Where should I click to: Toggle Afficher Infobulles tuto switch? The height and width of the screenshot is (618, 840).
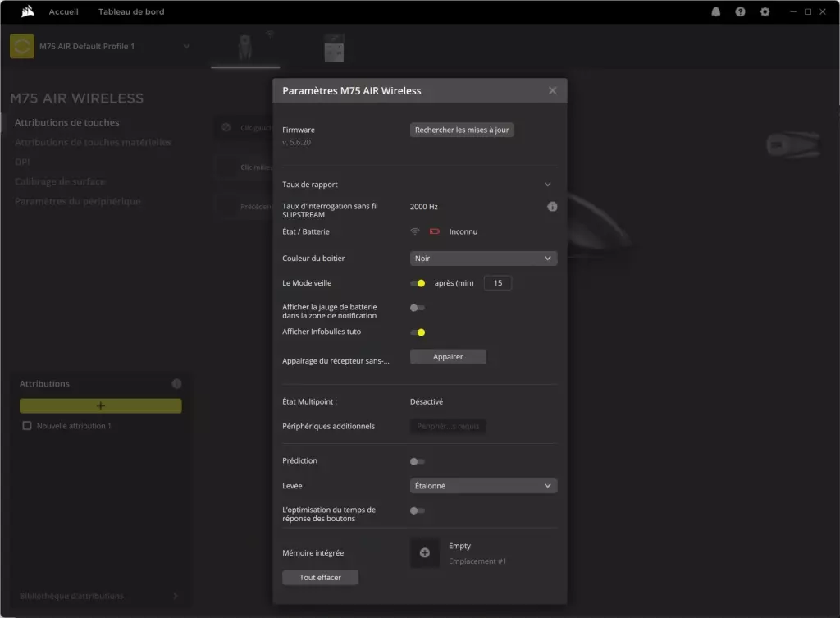418,332
